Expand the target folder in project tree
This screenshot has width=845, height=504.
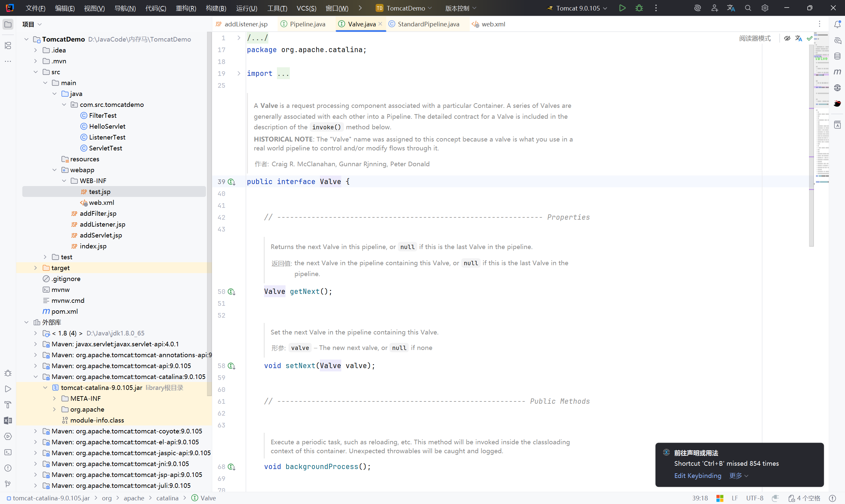click(x=36, y=268)
